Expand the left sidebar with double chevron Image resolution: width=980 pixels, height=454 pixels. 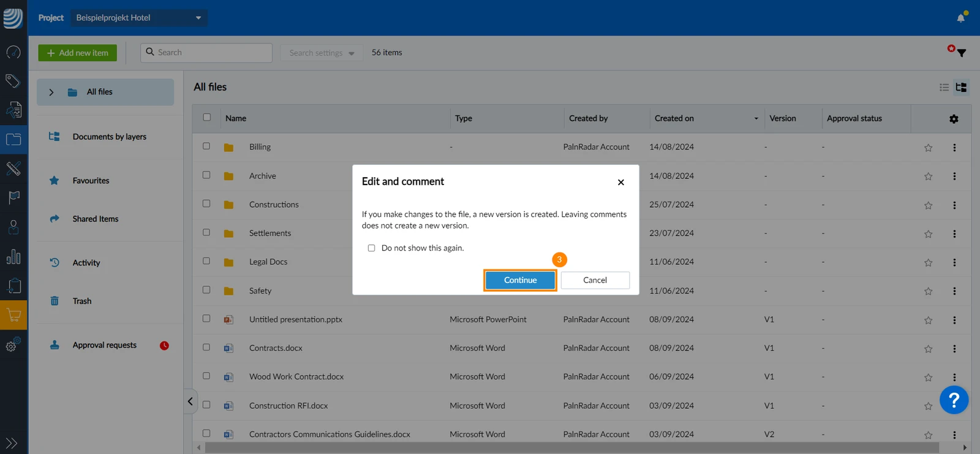(11, 443)
